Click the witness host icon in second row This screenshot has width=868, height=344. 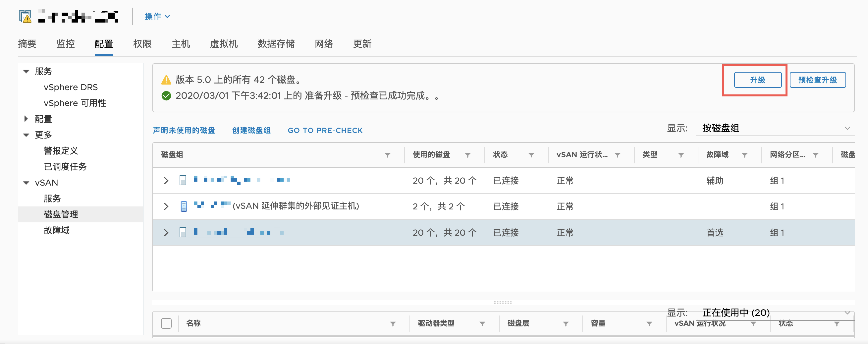pos(184,206)
